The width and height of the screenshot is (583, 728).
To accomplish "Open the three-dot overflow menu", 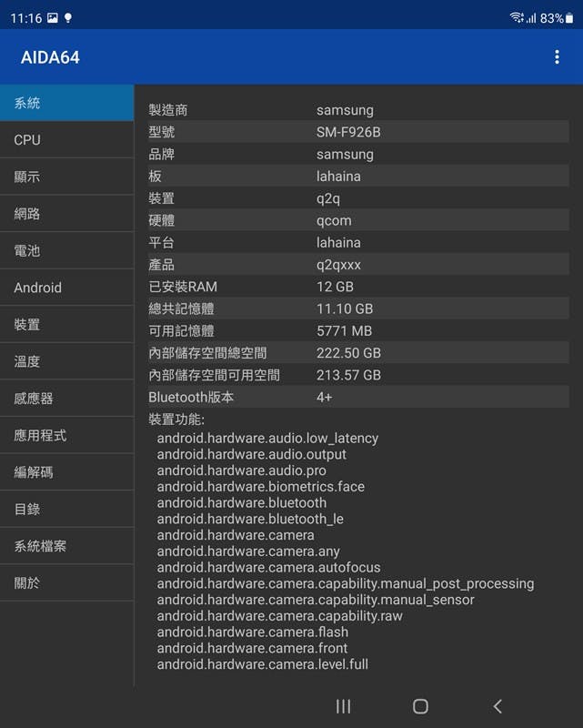I will point(557,57).
